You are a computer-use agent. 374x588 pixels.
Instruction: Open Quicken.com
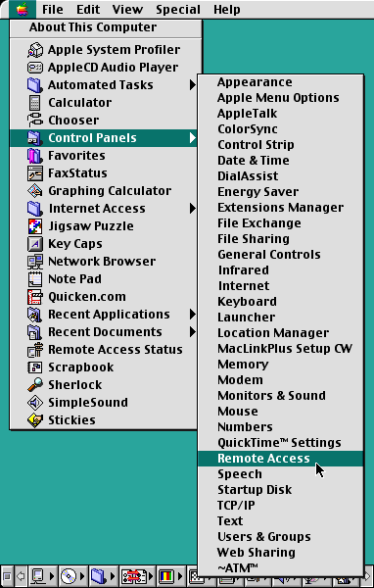tap(104, 296)
